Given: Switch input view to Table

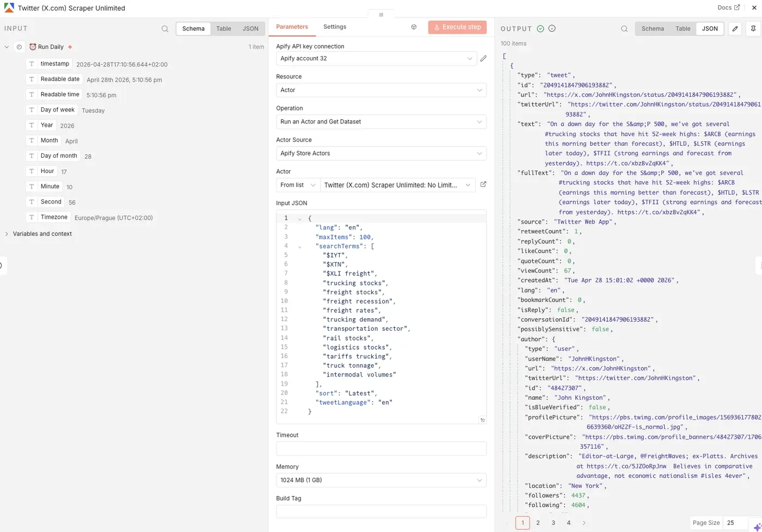Looking at the screenshot, I should tap(224, 28).
